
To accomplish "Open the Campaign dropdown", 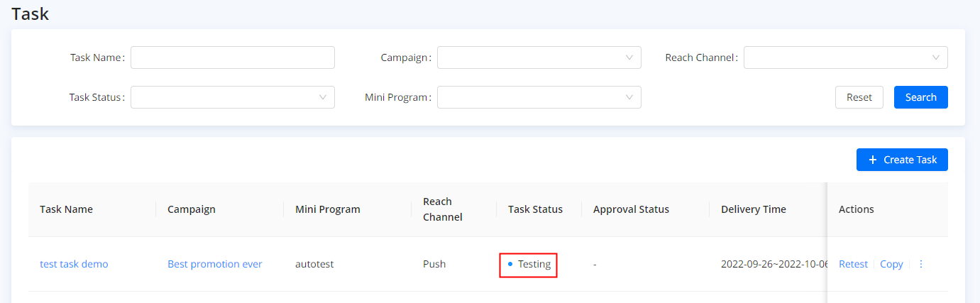I will [x=539, y=57].
